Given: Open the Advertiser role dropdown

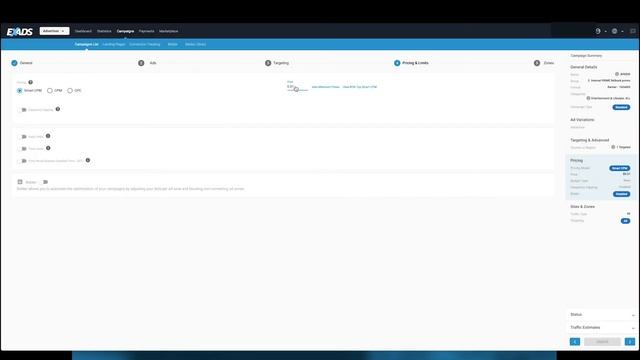Looking at the screenshot, I should coord(54,31).
